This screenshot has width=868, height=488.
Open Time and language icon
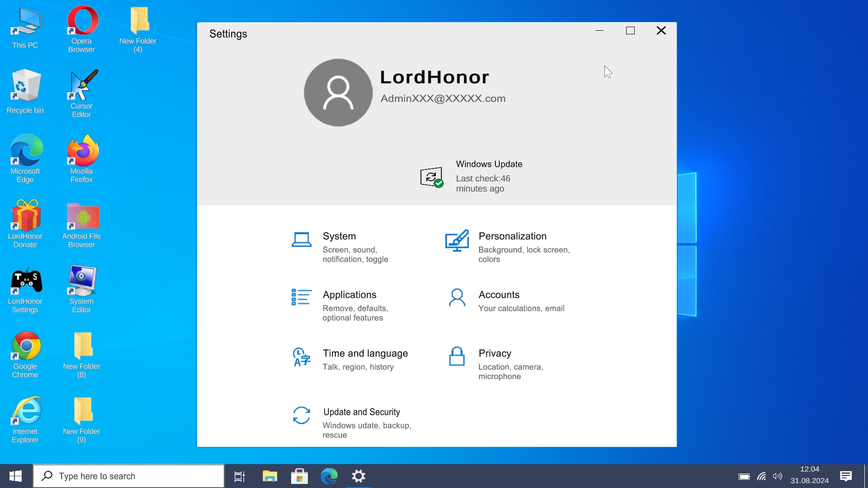(302, 357)
